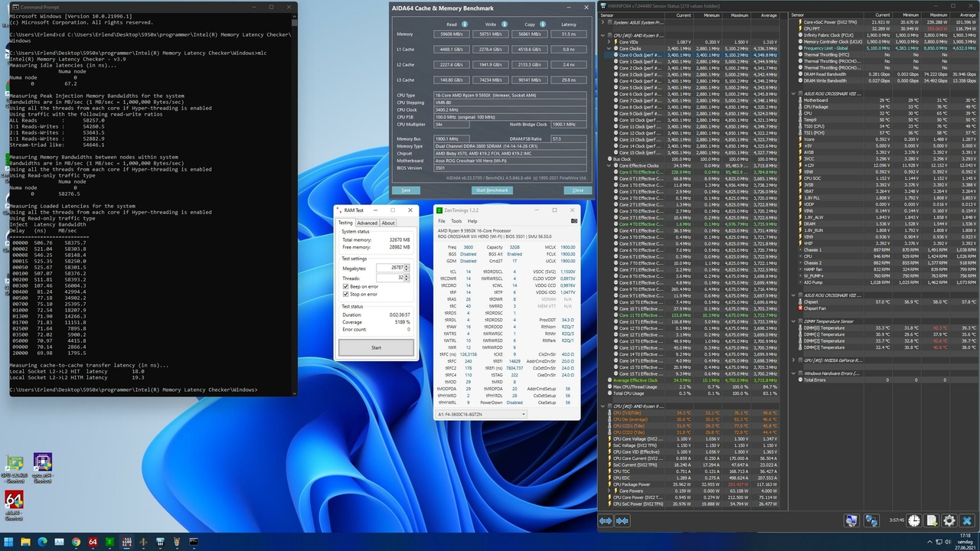Click the HWiNFO collapse columns arrows icon

[622, 521]
